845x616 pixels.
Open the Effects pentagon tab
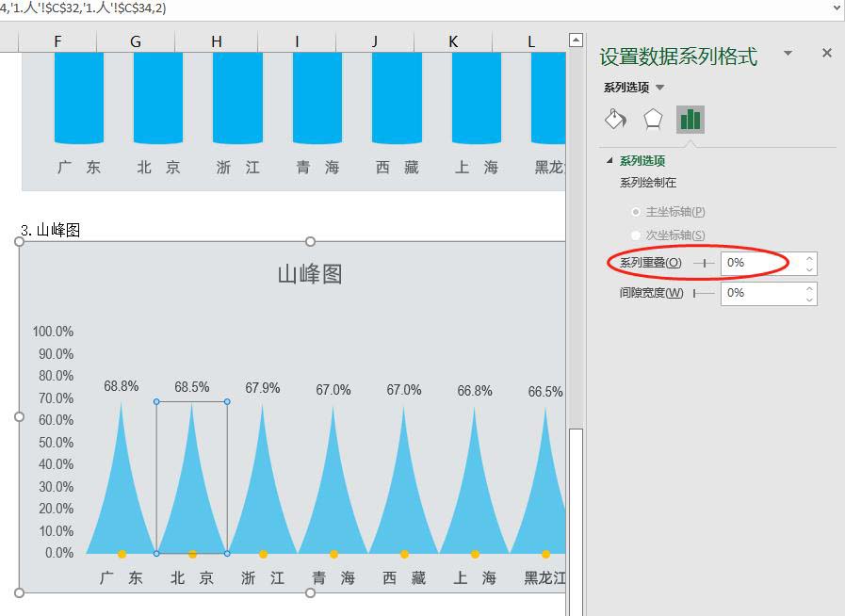click(x=653, y=119)
